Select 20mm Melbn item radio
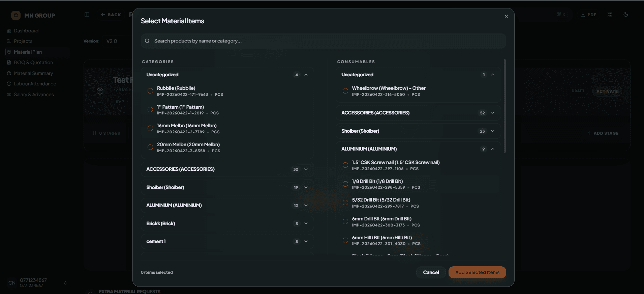 [x=150, y=147]
